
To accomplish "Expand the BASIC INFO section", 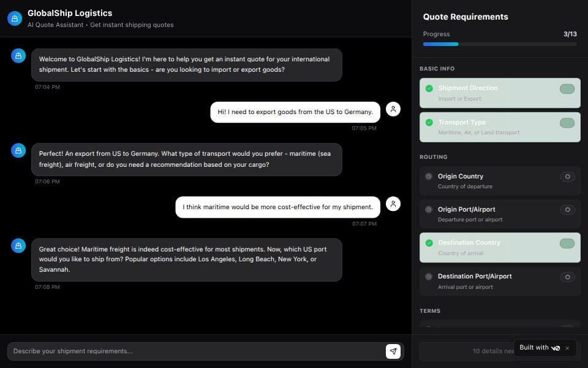I will pos(437,69).
